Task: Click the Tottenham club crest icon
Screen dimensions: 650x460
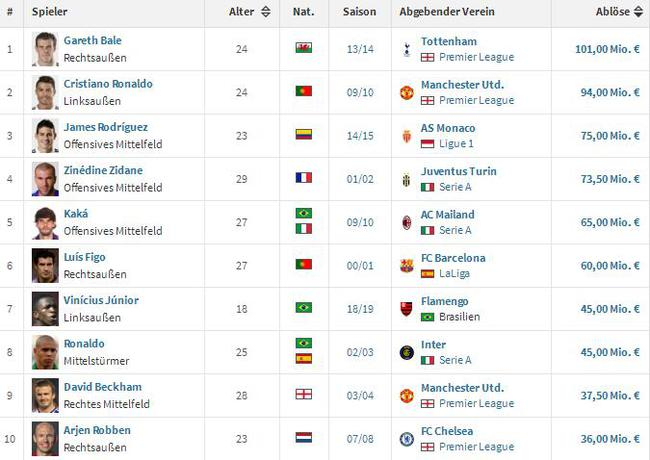Action: point(406,49)
